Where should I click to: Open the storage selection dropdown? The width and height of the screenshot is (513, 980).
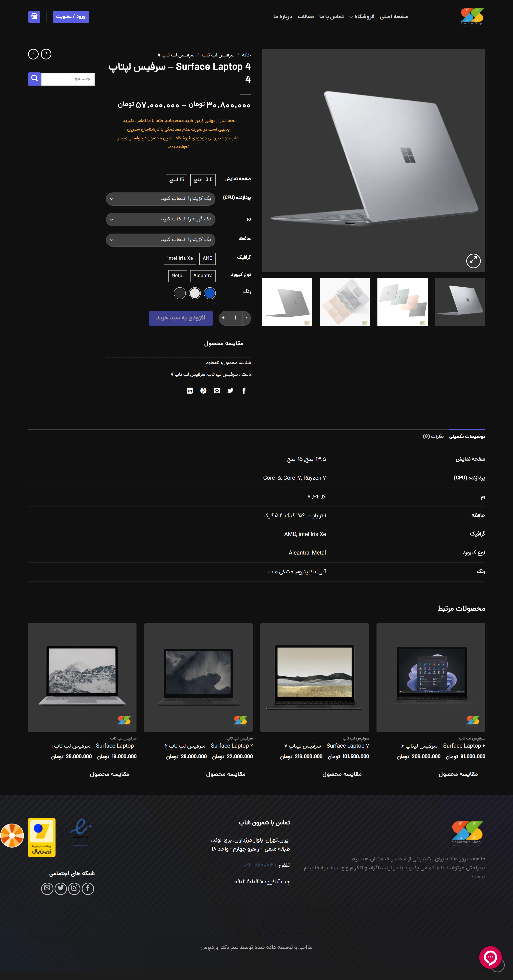pyautogui.click(x=160, y=240)
